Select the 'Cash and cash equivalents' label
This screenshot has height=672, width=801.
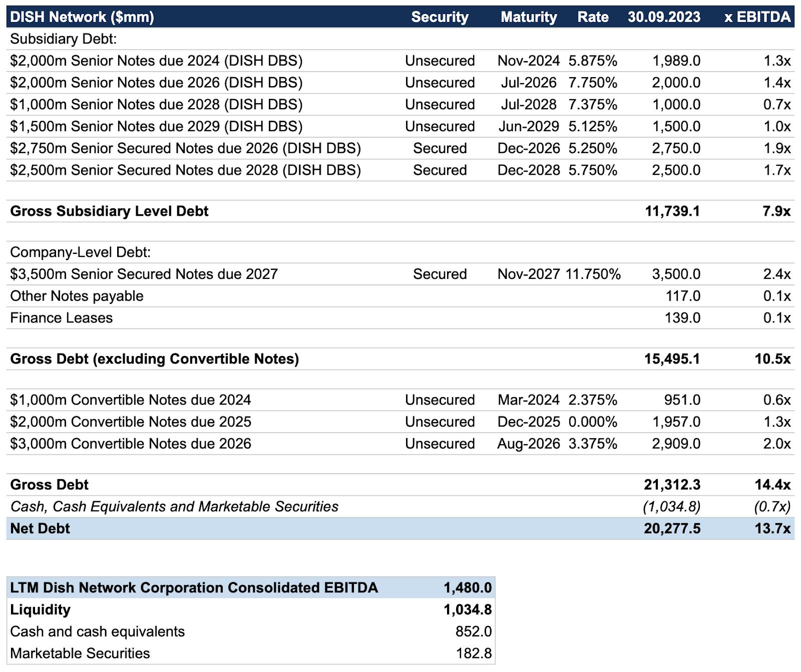[97, 632]
